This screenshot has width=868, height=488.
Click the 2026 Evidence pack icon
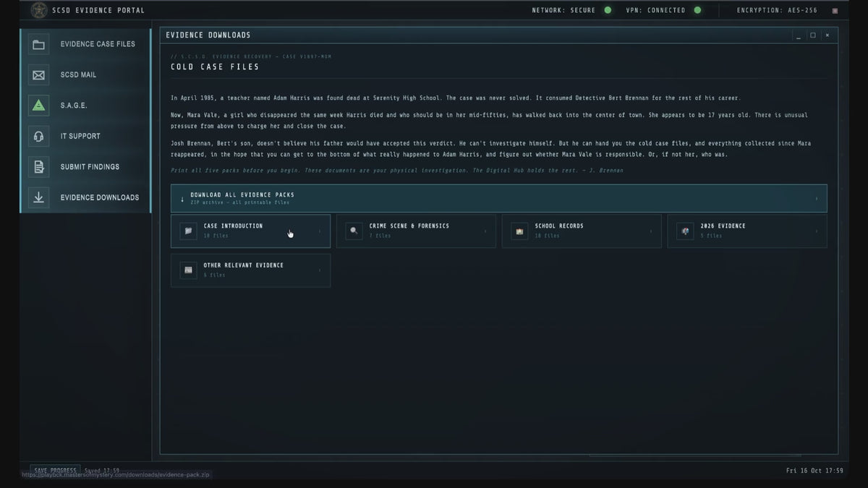[x=685, y=231]
